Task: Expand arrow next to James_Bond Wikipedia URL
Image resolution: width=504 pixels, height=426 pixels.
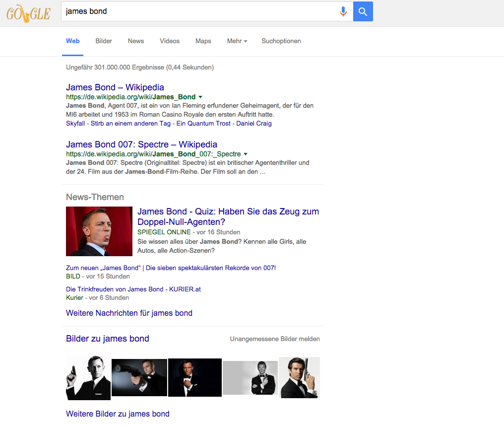Action: pos(200,97)
